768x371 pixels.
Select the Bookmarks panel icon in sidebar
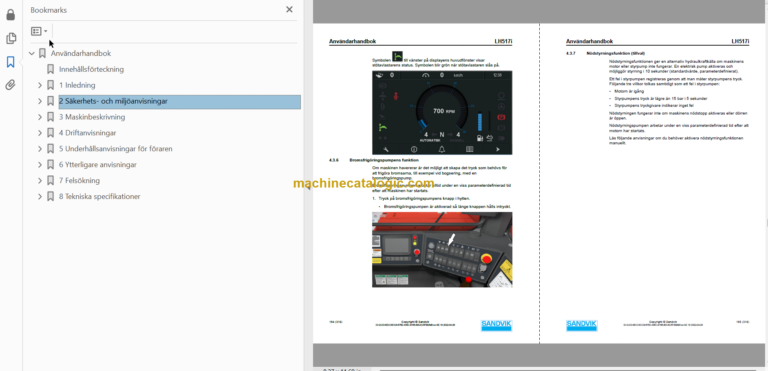pyautogui.click(x=10, y=62)
